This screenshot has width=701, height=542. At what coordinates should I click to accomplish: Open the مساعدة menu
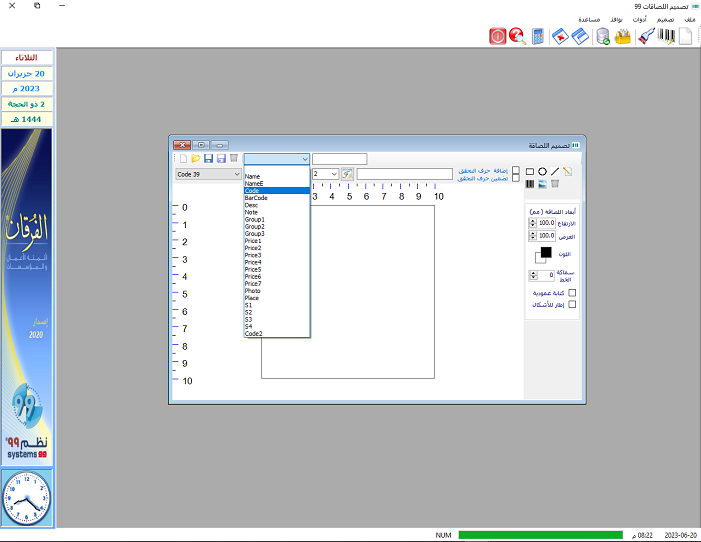click(x=589, y=19)
